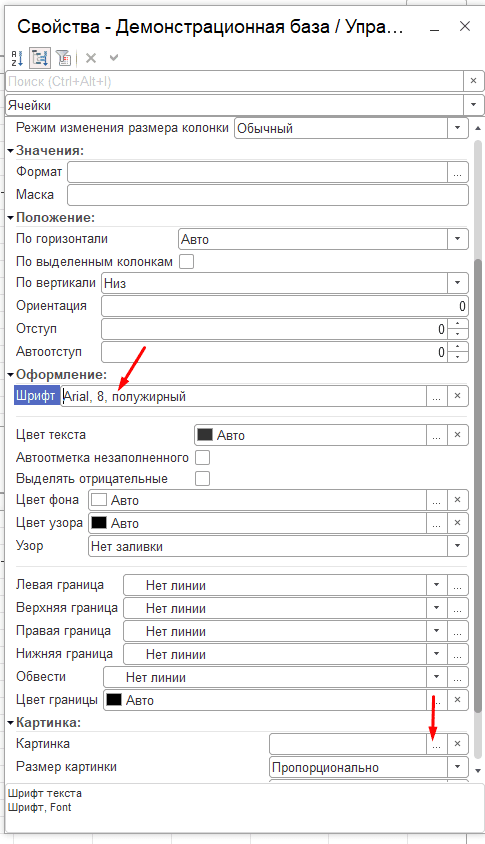Open the font chooser ellipsis next to Шрифт
Screen dimensions: 485x844
(437, 396)
